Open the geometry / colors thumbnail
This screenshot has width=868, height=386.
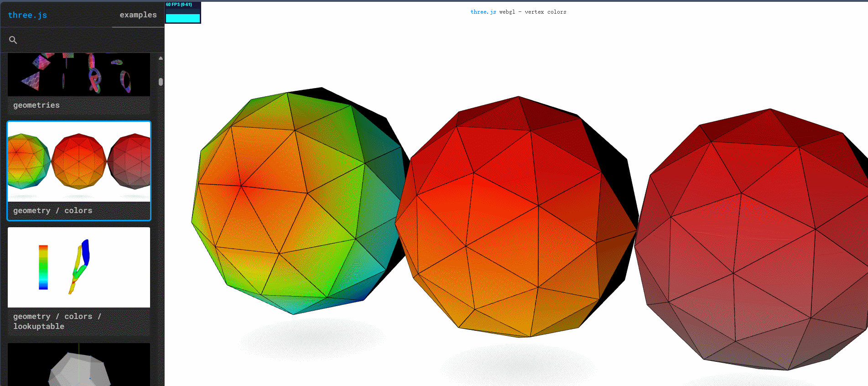point(79,162)
